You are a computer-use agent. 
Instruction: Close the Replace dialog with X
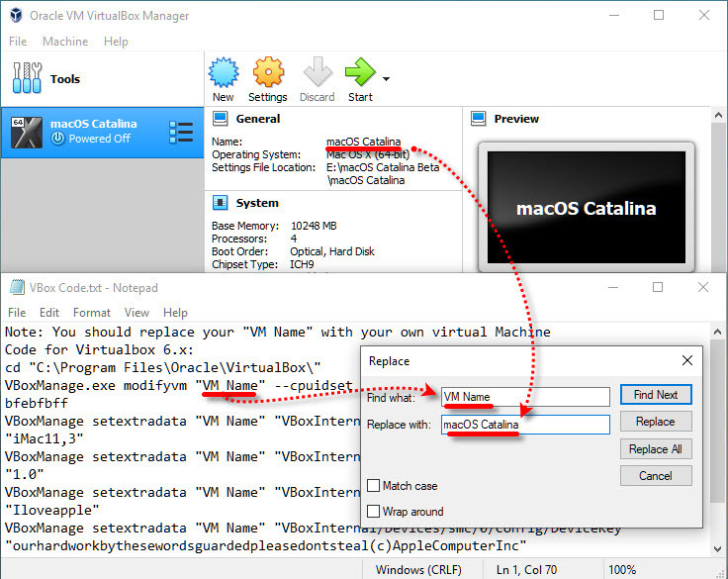(687, 360)
